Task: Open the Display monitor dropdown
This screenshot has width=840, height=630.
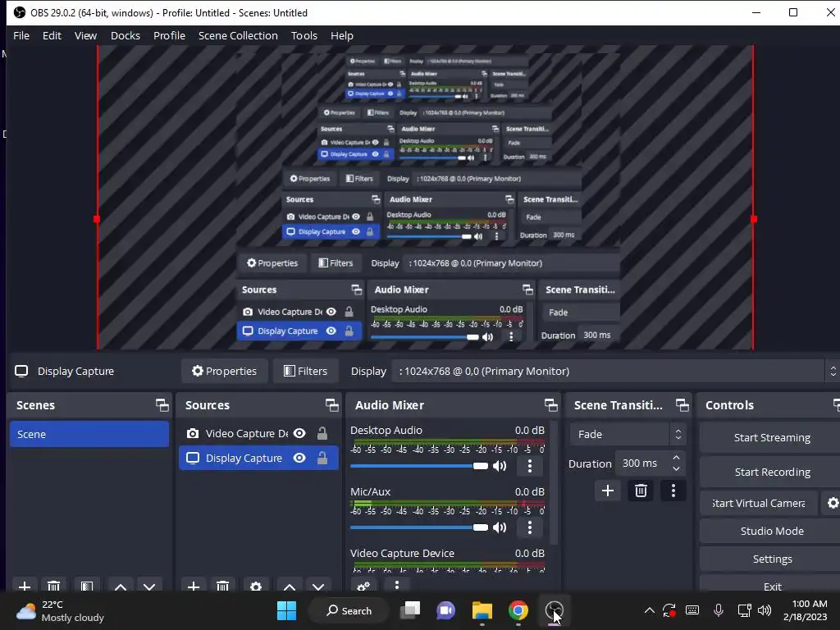Action: (x=615, y=372)
